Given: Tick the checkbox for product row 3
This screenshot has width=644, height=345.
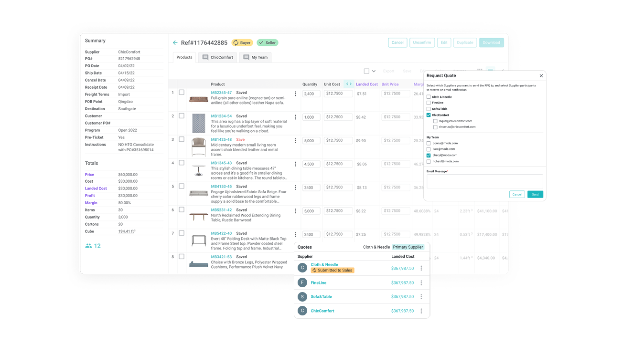Looking at the screenshot, I should coord(182,139).
